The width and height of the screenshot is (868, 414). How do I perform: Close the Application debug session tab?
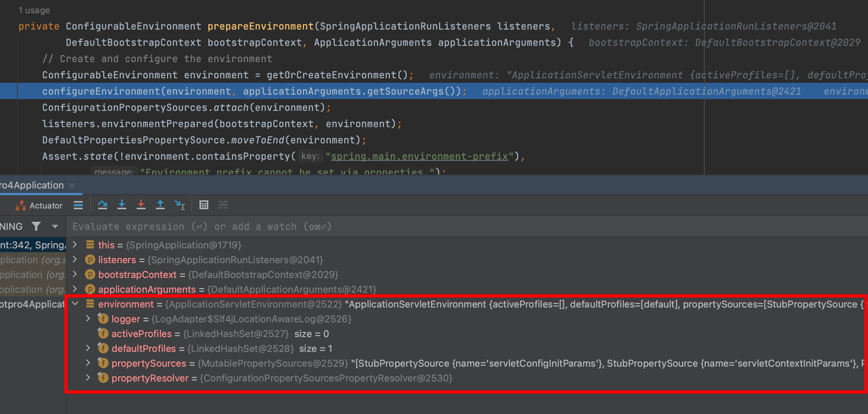click(72, 185)
